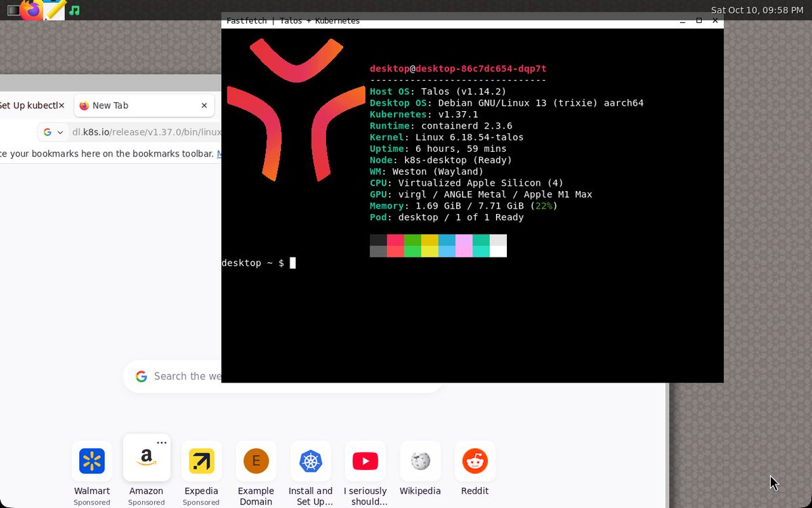Close the New Tab tab
The image size is (812, 508).
click(204, 106)
